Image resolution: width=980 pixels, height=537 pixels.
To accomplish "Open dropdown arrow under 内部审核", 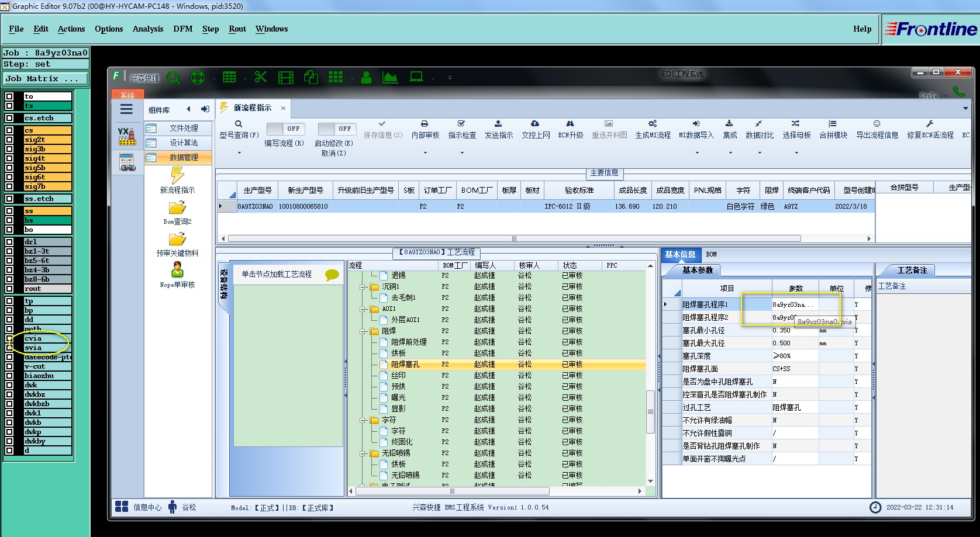I will pyautogui.click(x=425, y=153).
